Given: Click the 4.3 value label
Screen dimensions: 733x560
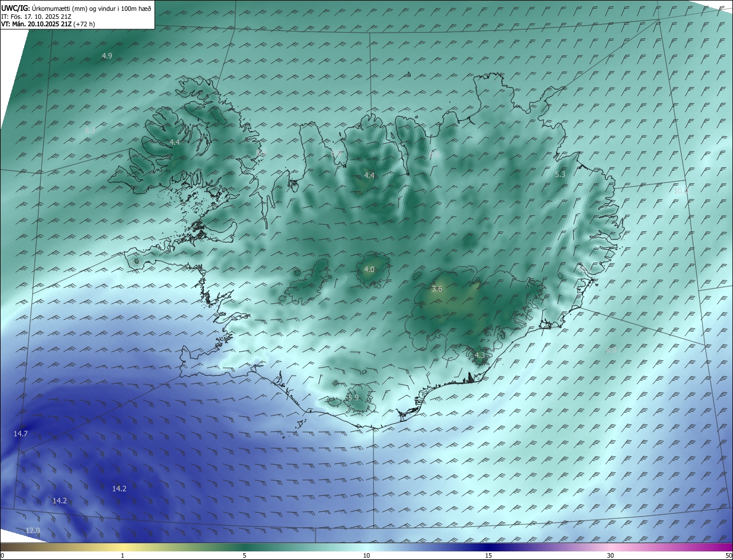Looking at the screenshot, I should pyautogui.click(x=480, y=356).
